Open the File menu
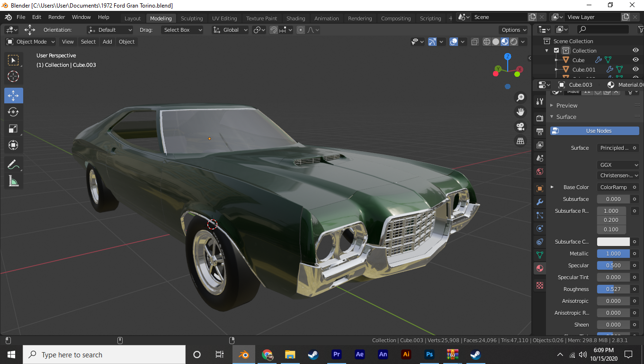Image resolution: width=644 pixels, height=364 pixels. point(21,17)
